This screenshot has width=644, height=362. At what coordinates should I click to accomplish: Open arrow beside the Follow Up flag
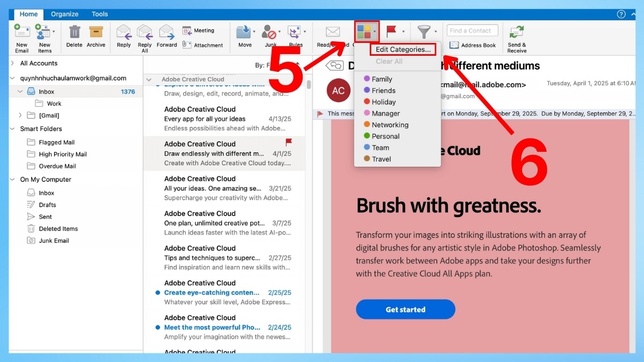403,32
